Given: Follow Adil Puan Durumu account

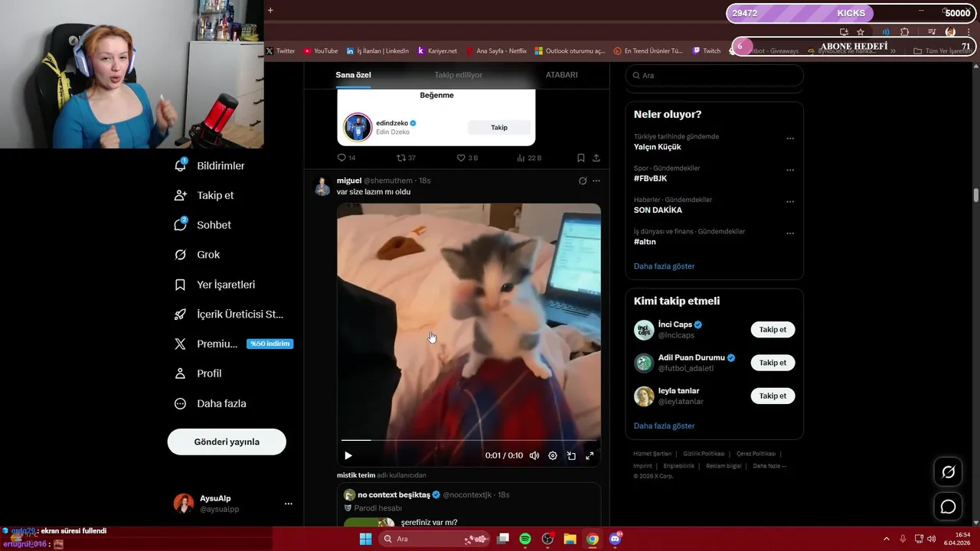Looking at the screenshot, I should [x=773, y=363].
